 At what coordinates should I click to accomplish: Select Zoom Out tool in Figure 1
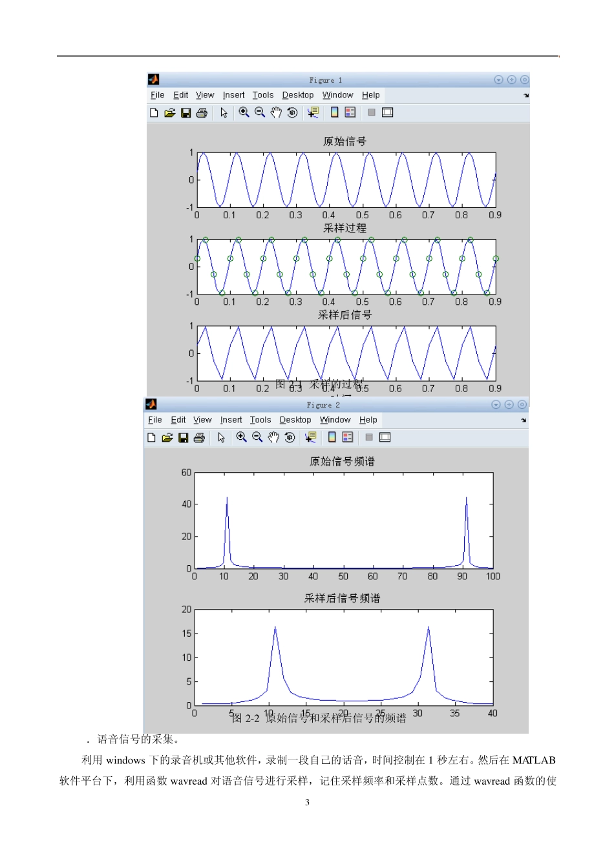pos(260,112)
